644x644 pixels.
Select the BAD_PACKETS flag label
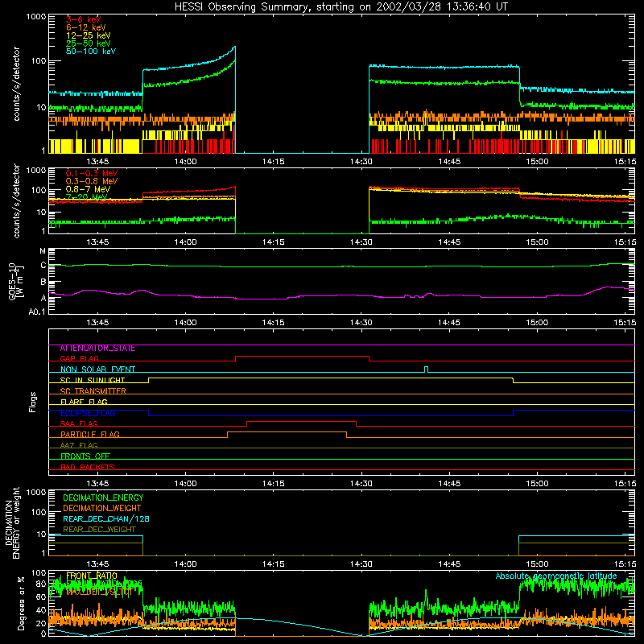tap(88, 467)
